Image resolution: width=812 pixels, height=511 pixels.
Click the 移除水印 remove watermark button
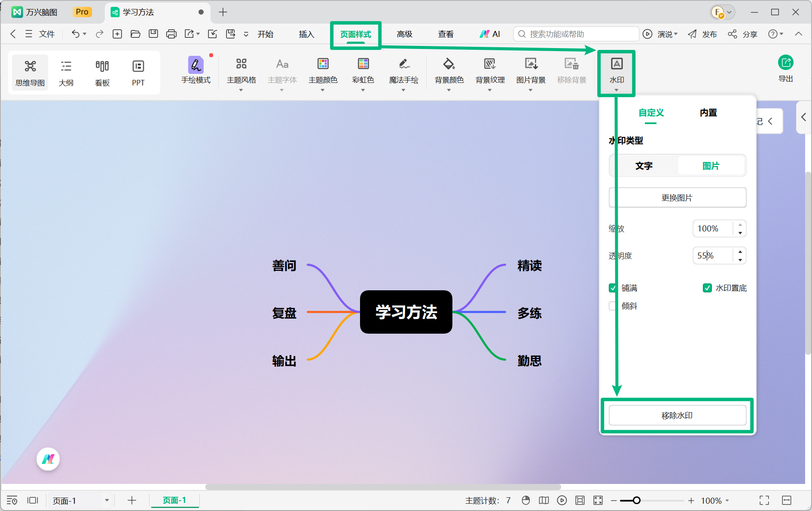pos(677,416)
